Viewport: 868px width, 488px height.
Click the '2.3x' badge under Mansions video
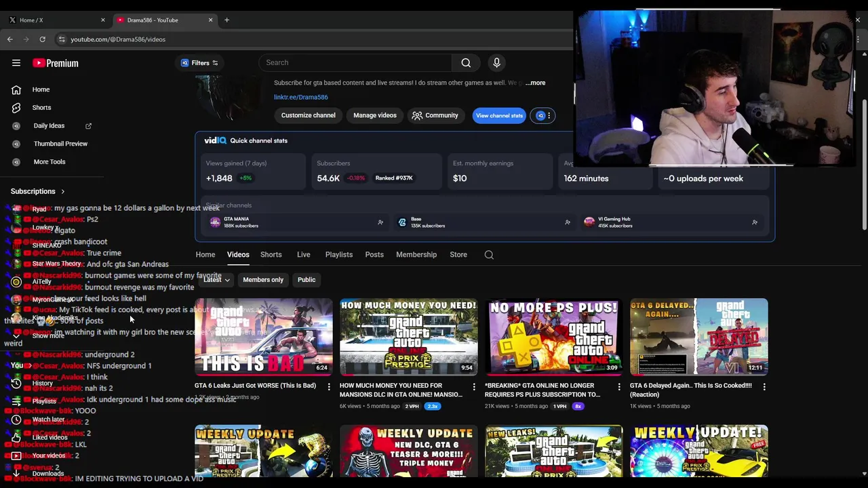pyautogui.click(x=432, y=406)
